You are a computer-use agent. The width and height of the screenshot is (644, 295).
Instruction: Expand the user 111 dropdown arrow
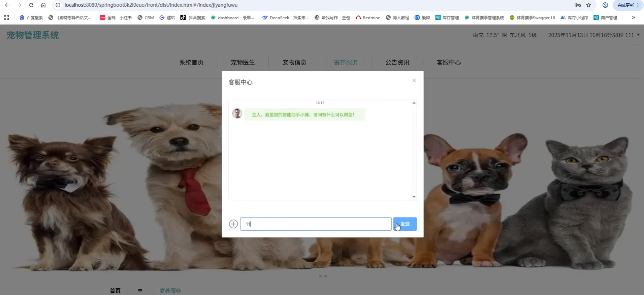[x=638, y=35]
